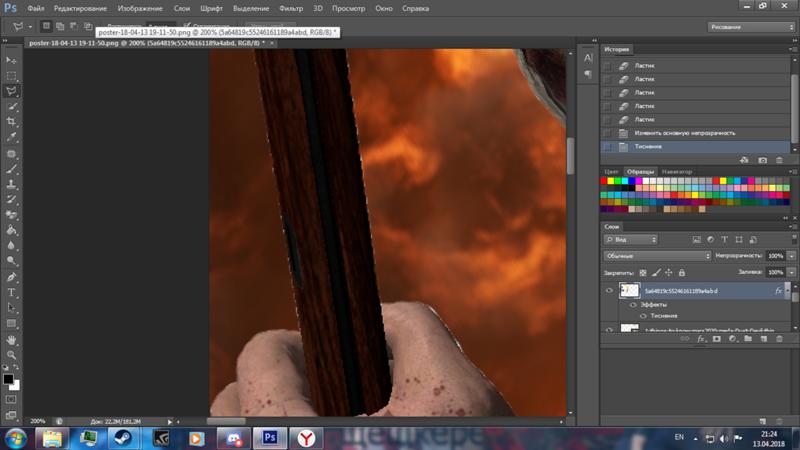Open the Фильтр menu
The width and height of the screenshot is (800, 450).
point(291,9)
